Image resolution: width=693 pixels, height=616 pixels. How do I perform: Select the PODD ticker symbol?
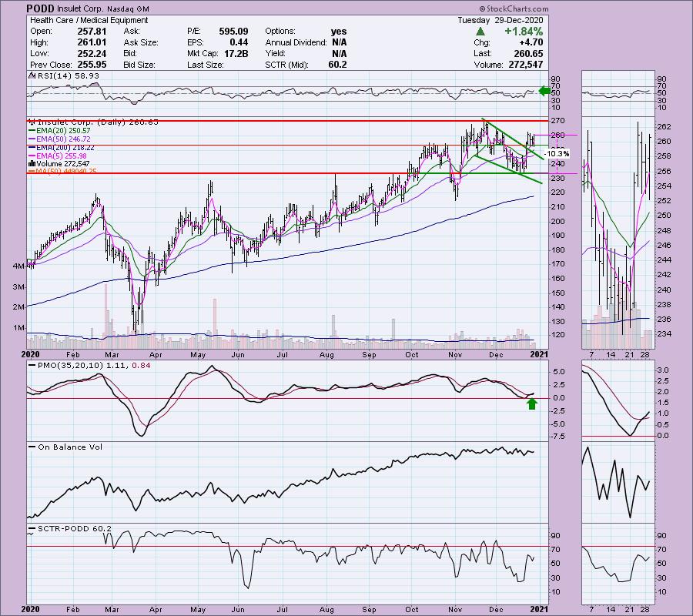40,8
